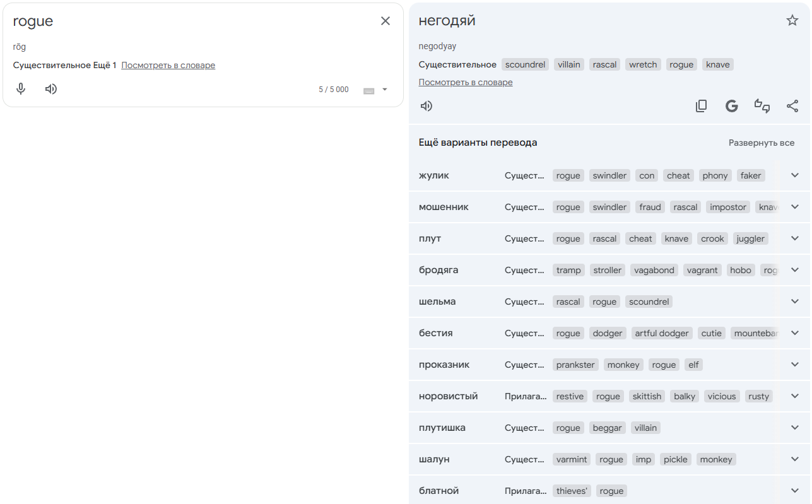812x504 pixels.
Task: Open the on-screen keyboard icon
Action: click(x=369, y=90)
